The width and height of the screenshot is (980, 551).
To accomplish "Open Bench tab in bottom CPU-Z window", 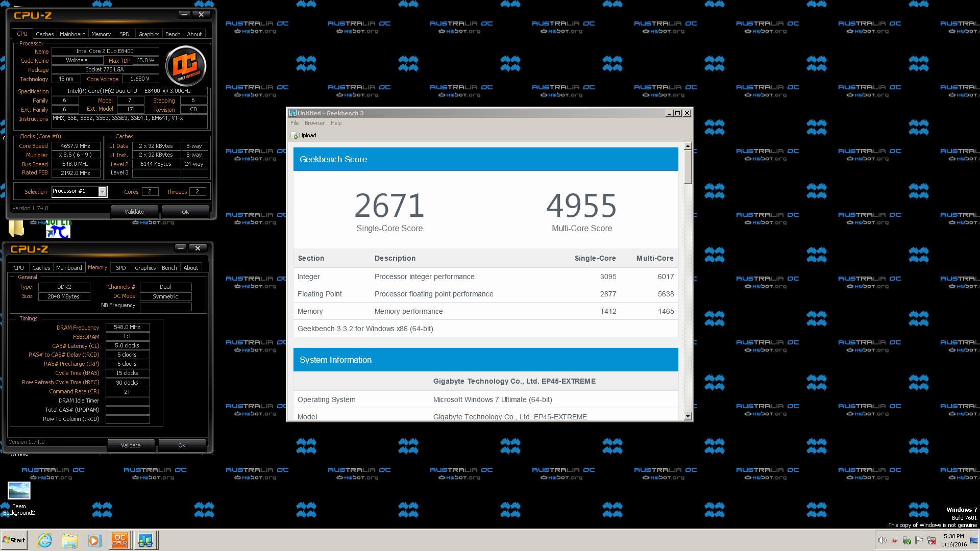I will tap(169, 268).
